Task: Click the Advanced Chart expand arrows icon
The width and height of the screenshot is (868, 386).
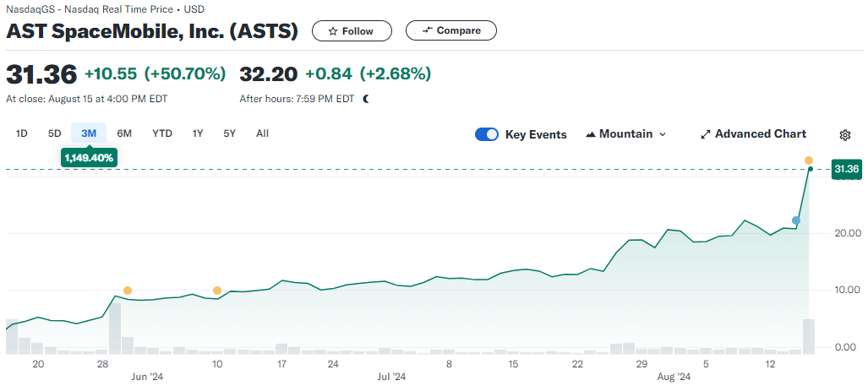Action: pyautogui.click(x=706, y=134)
